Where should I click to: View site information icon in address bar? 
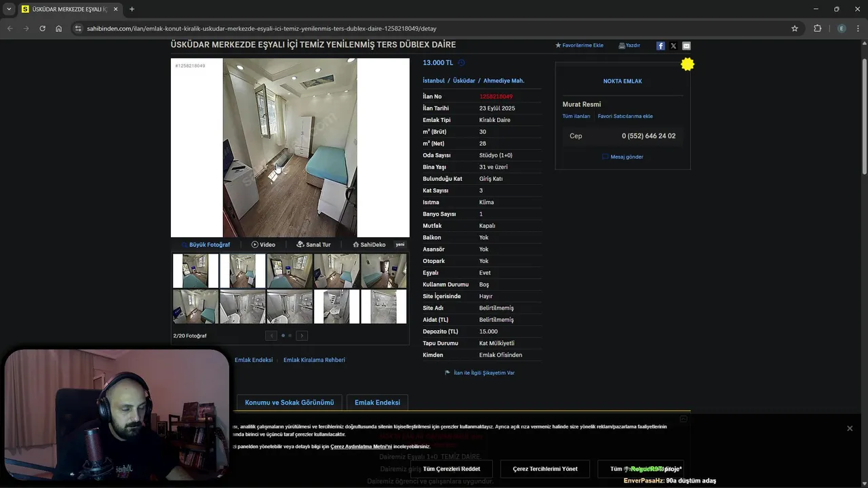click(x=78, y=28)
